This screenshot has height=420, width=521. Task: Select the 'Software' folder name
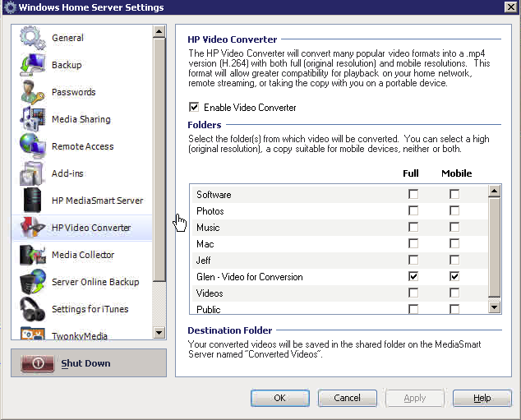pos(214,194)
